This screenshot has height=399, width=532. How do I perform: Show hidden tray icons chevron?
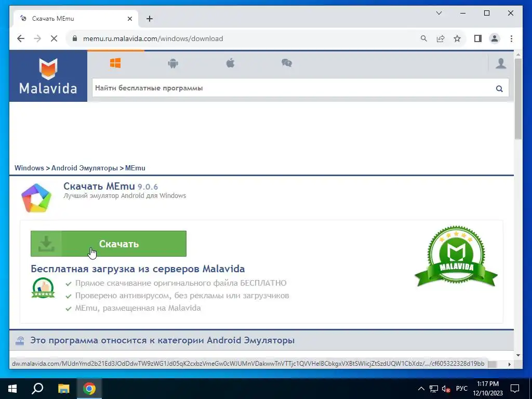tap(421, 389)
